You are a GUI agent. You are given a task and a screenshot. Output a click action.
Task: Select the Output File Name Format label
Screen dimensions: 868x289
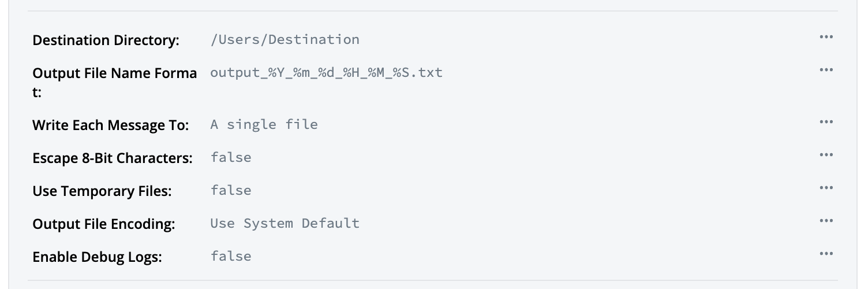coord(114,73)
